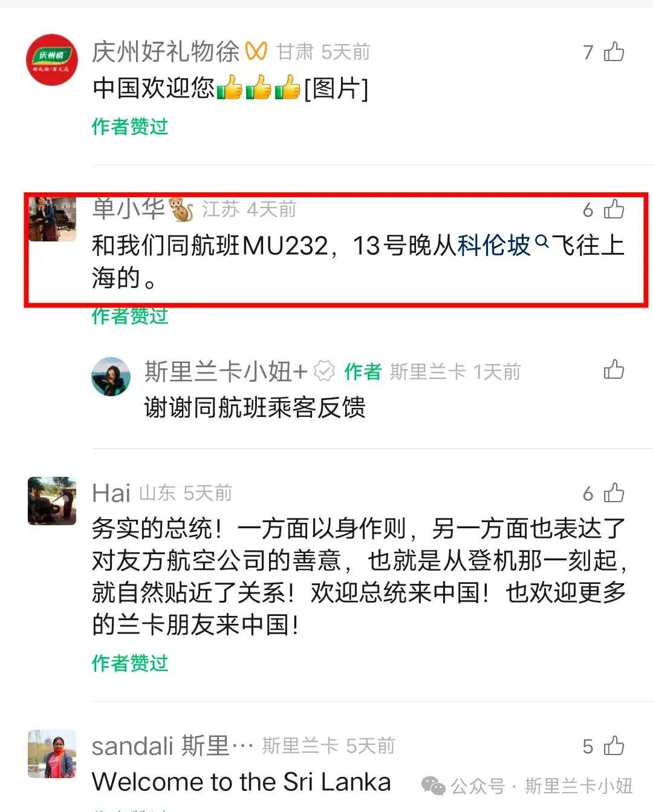653x812 pixels.
Task: Open 庆州好礼物徐's red avatar
Action: coord(52,59)
